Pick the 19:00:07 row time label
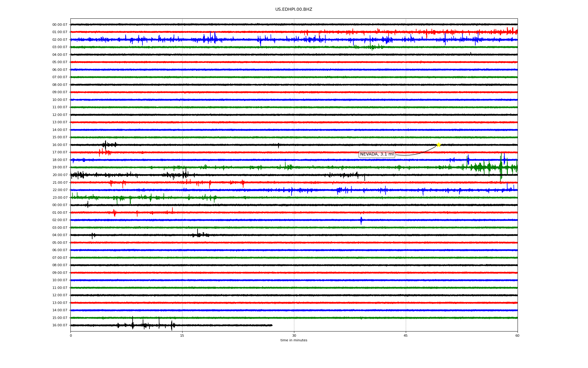 point(60,167)
